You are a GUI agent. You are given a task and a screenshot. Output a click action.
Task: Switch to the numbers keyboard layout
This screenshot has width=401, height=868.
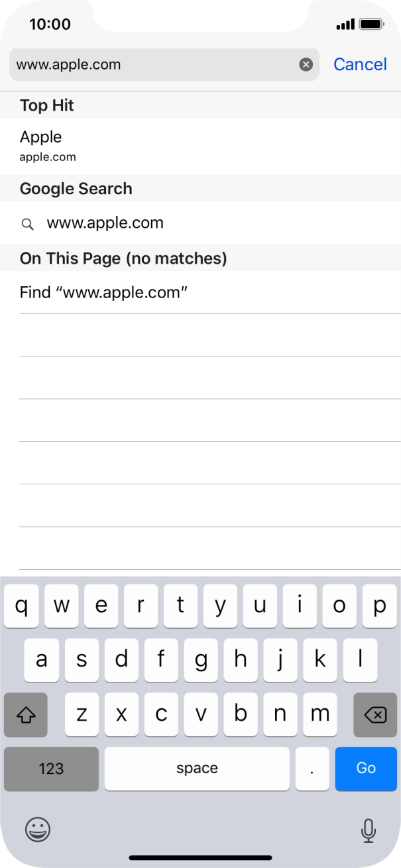click(x=50, y=769)
